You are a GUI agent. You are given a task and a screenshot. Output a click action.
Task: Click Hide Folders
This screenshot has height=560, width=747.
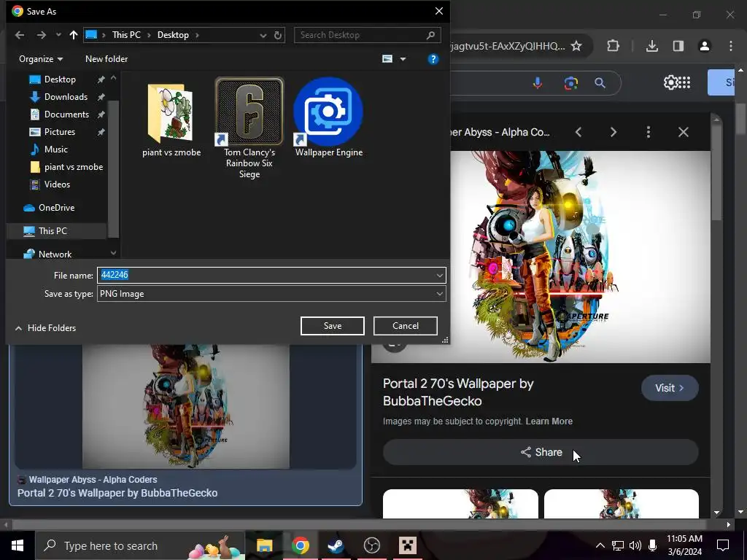click(46, 328)
